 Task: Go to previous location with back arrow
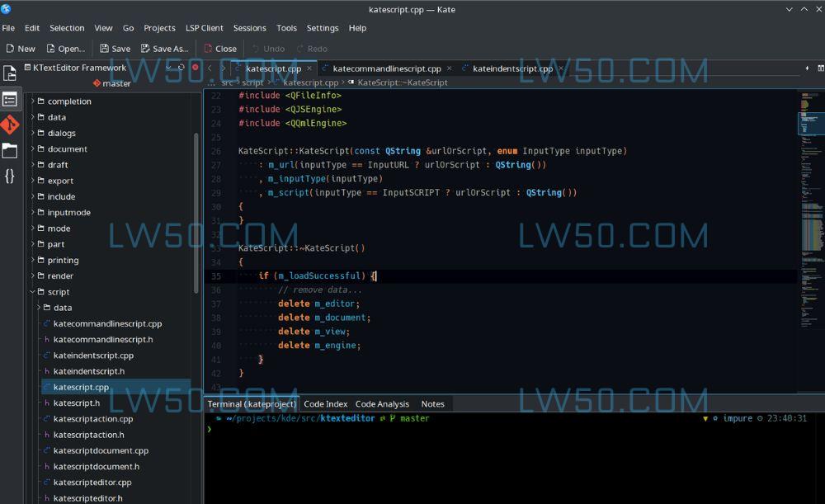pyautogui.click(x=210, y=68)
